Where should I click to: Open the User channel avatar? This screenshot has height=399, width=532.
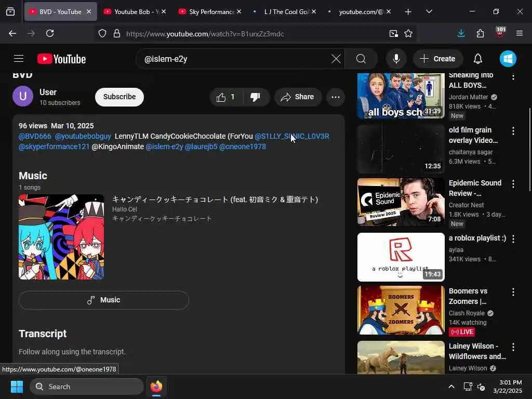tap(23, 96)
